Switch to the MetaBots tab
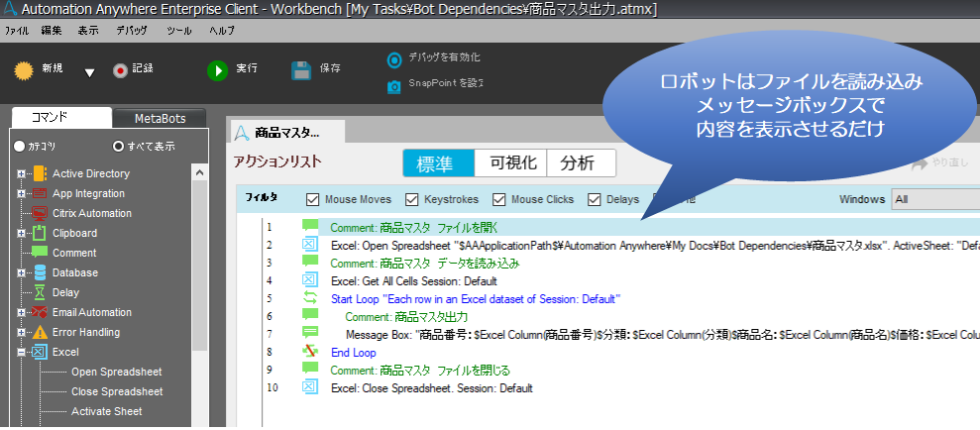 click(160, 118)
